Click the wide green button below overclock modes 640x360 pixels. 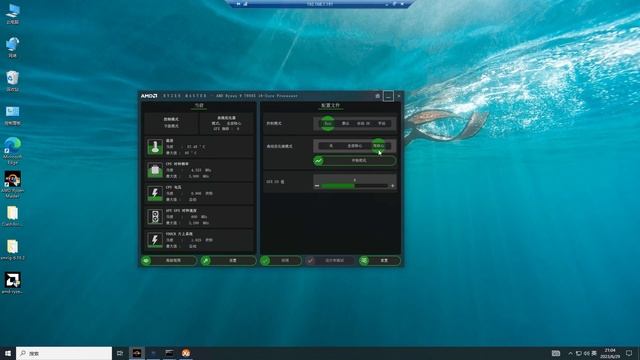354,161
